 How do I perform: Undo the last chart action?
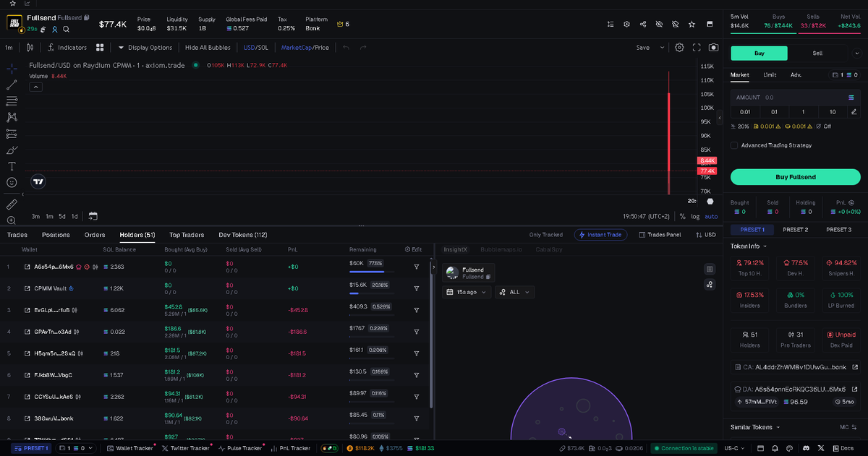coord(346,48)
